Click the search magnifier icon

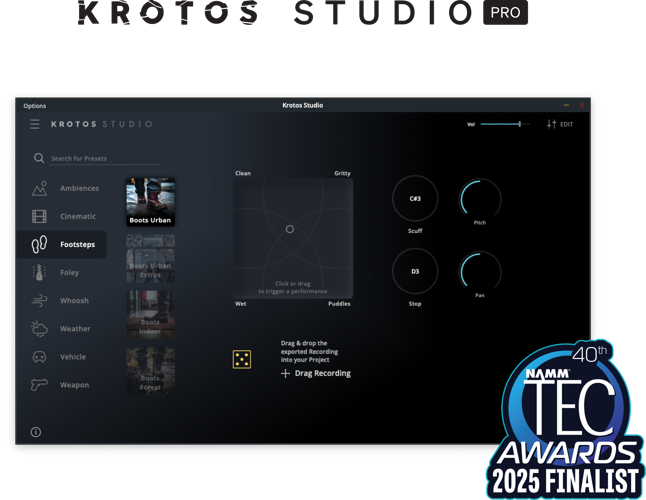point(39,158)
